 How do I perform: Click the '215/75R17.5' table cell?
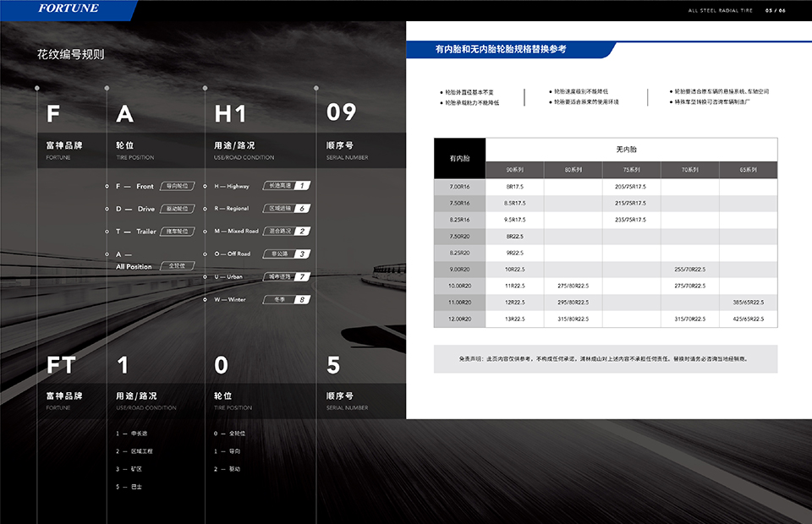tap(631, 204)
